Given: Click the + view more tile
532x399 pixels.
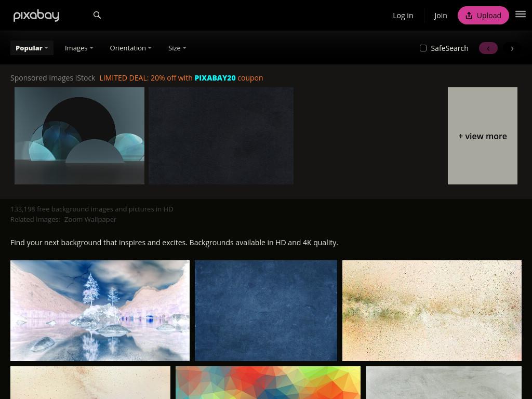Looking at the screenshot, I should [483, 136].
